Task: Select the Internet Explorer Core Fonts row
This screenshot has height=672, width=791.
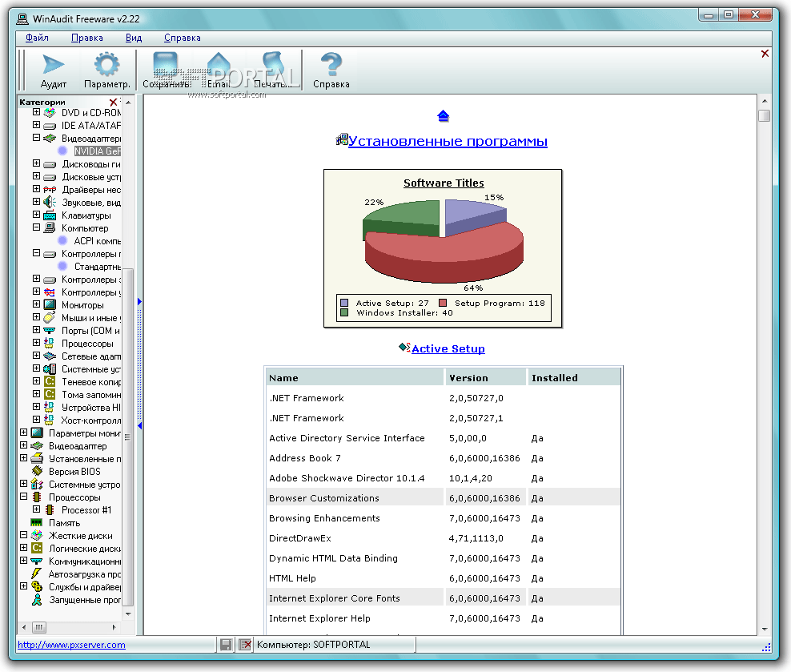Action: click(x=443, y=598)
